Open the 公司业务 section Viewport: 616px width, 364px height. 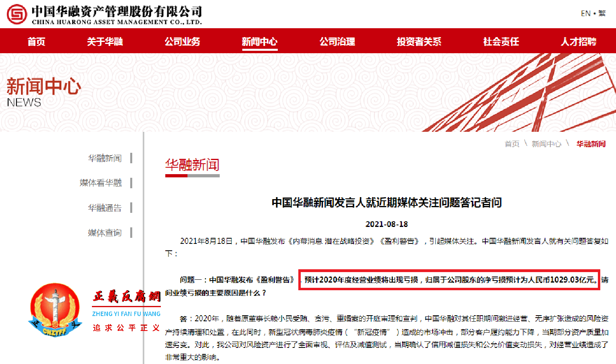[x=182, y=41]
